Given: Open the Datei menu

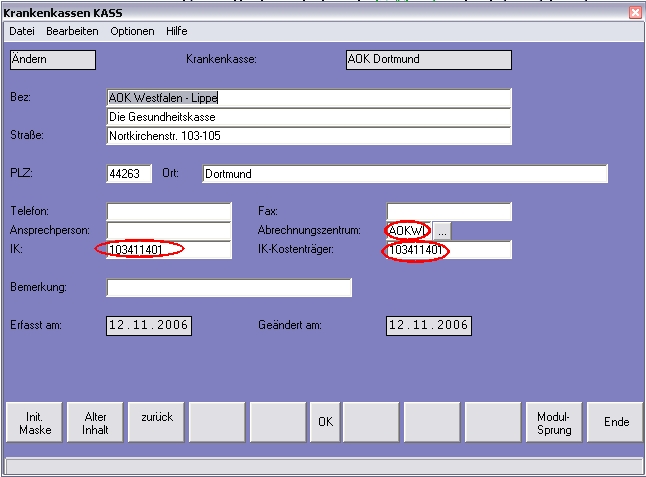Looking at the screenshot, I should tap(22, 31).
